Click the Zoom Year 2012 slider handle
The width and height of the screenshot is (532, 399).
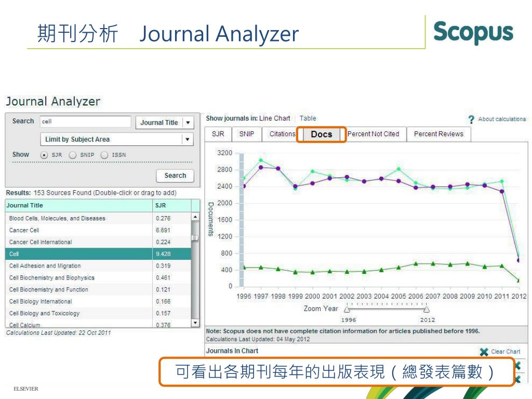pos(427,310)
